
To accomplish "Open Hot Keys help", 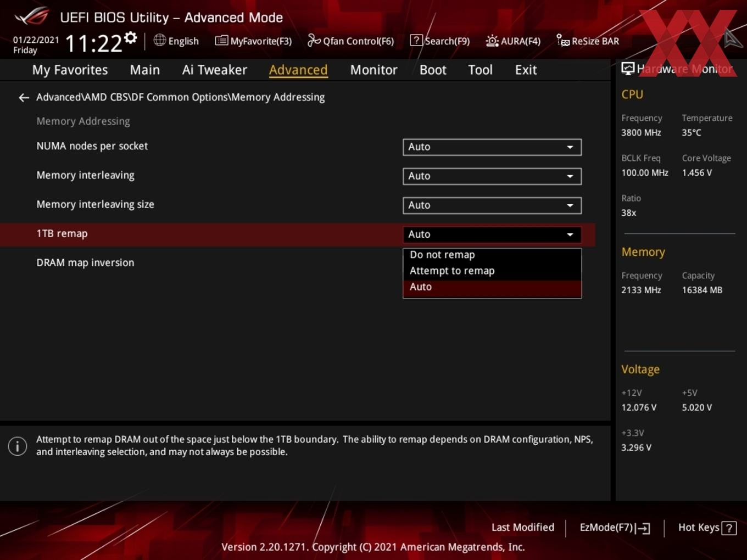I will click(x=707, y=528).
